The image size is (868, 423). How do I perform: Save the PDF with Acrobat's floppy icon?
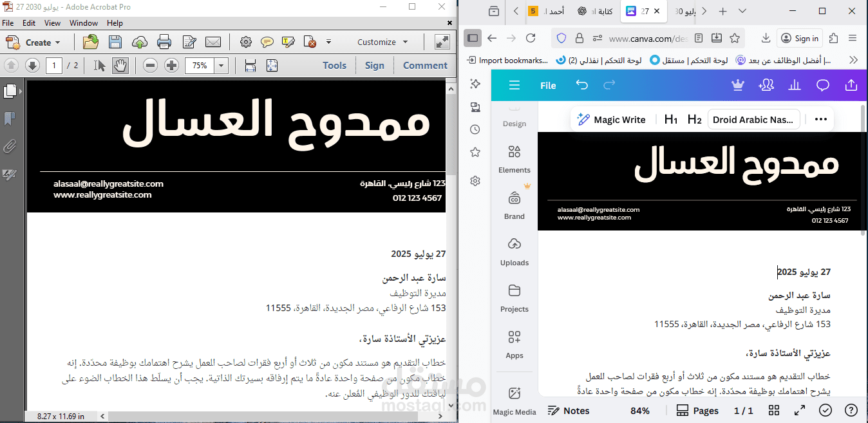coord(115,42)
